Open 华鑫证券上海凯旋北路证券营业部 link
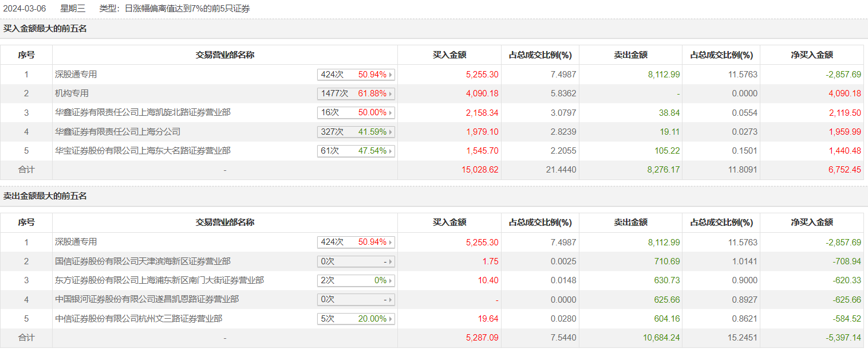The height and width of the screenshot is (352, 868). 143,113
